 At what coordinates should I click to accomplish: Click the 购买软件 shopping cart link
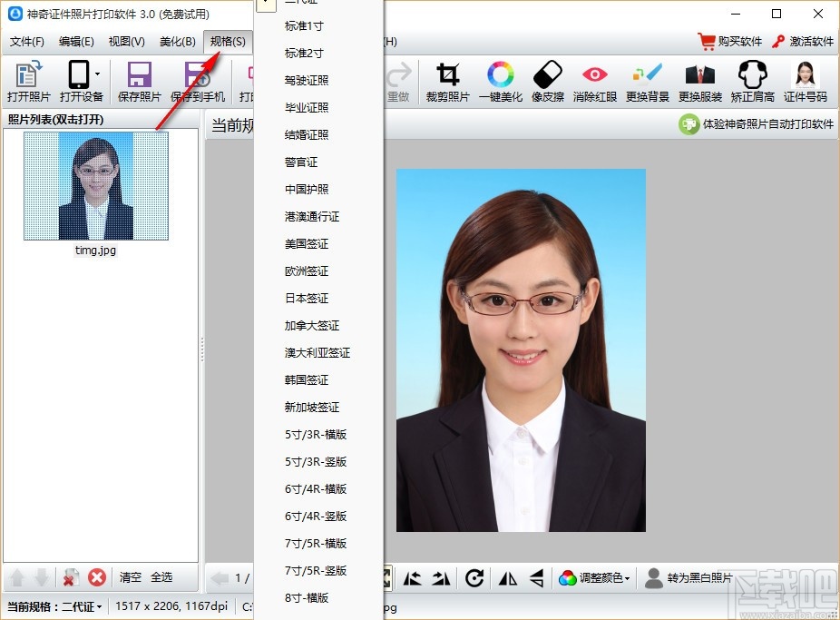point(730,41)
